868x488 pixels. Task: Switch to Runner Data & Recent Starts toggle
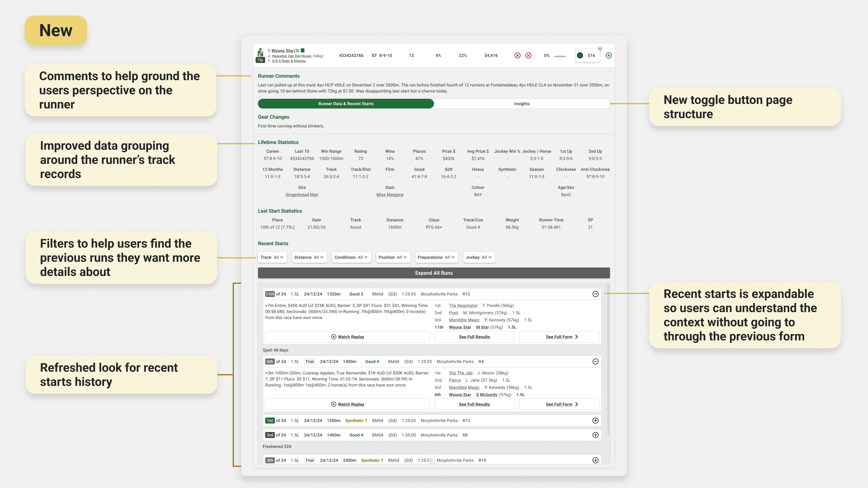(346, 104)
